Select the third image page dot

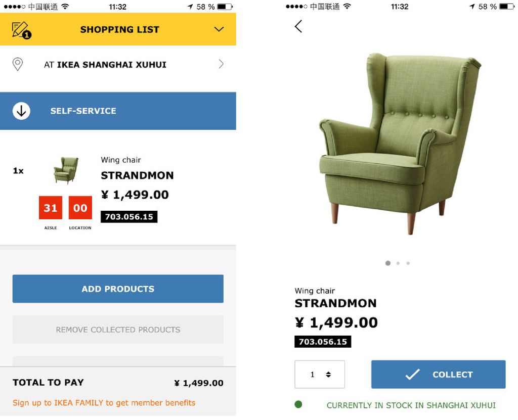click(x=408, y=263)
